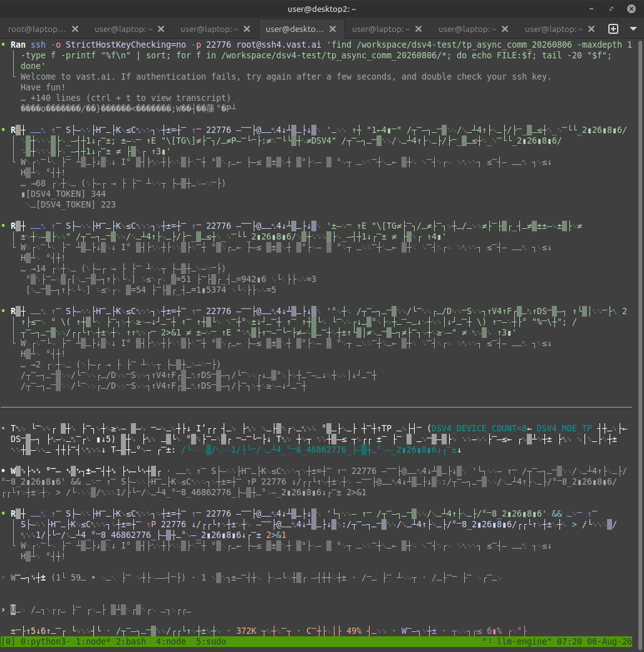Screen dimensions: 644x652
Task: Click root@ssh4.vast.ai in the first command
Action: (x=279, y=45)
